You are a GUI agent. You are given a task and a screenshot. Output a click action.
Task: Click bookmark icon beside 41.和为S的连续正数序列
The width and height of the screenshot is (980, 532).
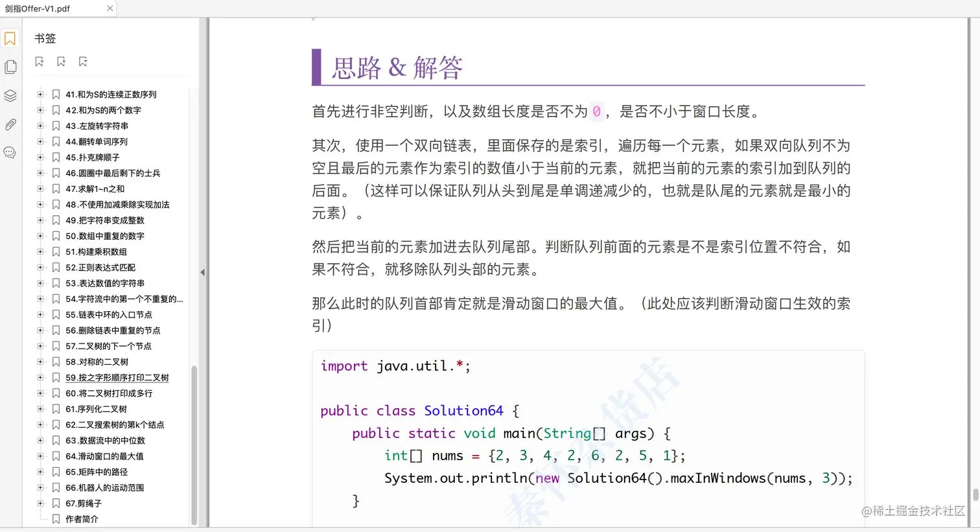56,94
